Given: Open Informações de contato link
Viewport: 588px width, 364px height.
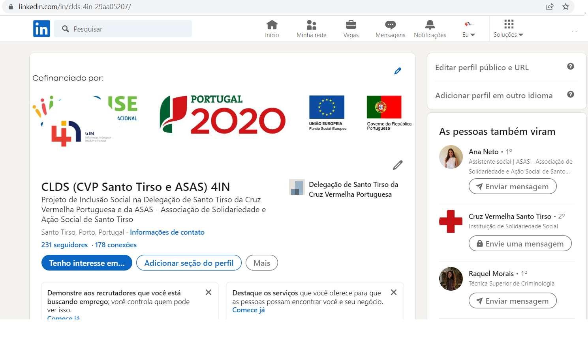Looking at the screenshot, I should pos(167,232).
